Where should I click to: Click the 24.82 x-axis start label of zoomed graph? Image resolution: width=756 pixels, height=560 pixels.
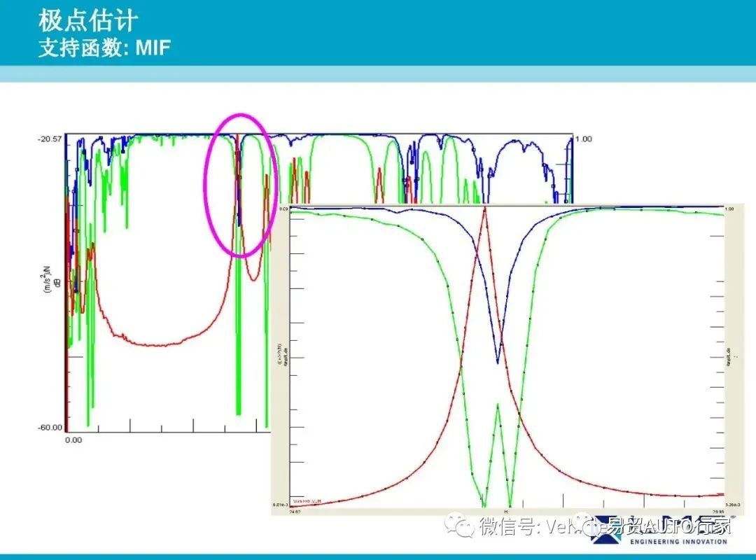point(295,512)
